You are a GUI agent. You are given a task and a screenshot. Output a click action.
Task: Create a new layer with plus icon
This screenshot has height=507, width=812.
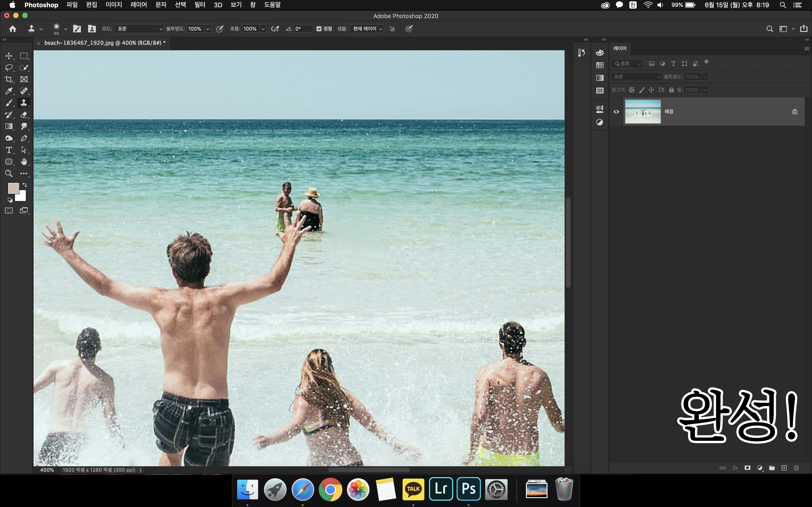coord(784,468)
